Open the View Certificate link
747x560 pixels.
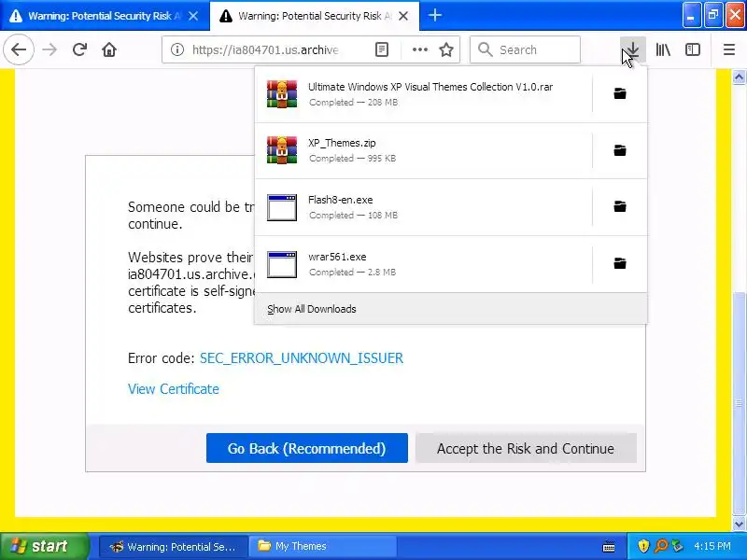click(174, 389)
